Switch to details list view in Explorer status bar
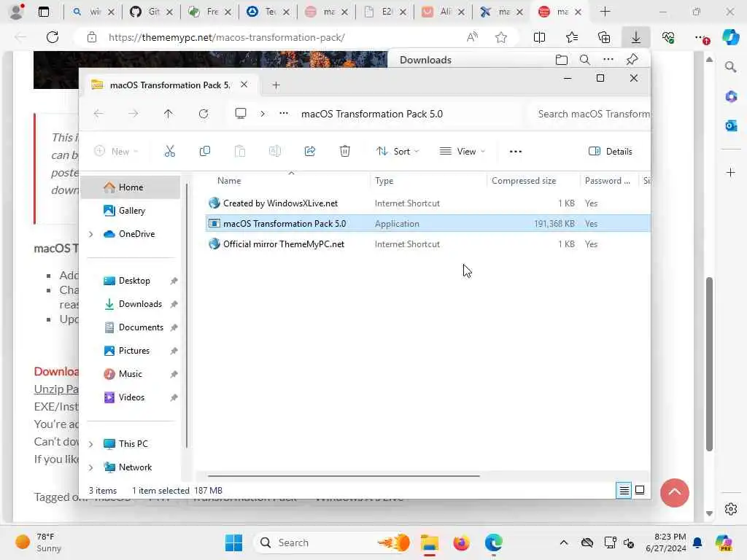This screenshot has width=747, height=560. (x=624, y=490)
